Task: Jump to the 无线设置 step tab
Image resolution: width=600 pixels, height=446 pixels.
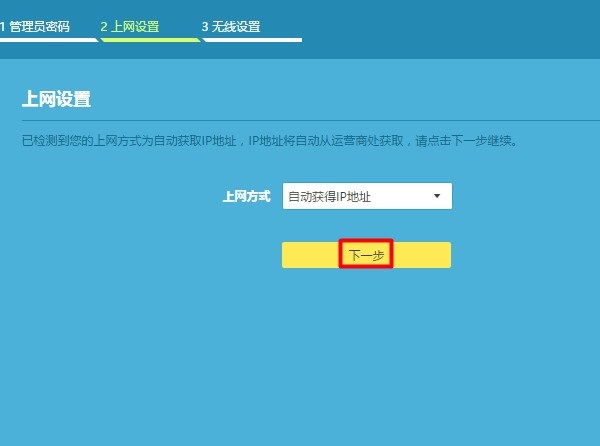Action: coord(237,27)
